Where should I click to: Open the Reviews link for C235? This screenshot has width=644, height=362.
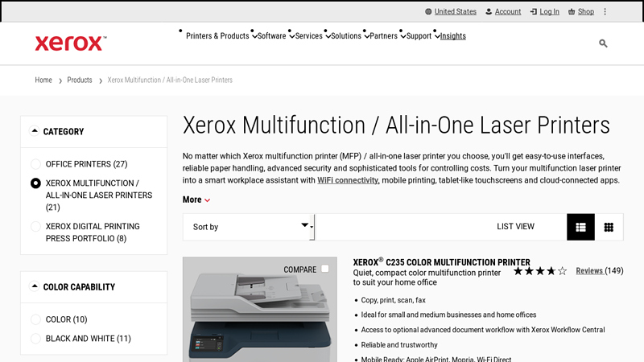tap(589, 271)
